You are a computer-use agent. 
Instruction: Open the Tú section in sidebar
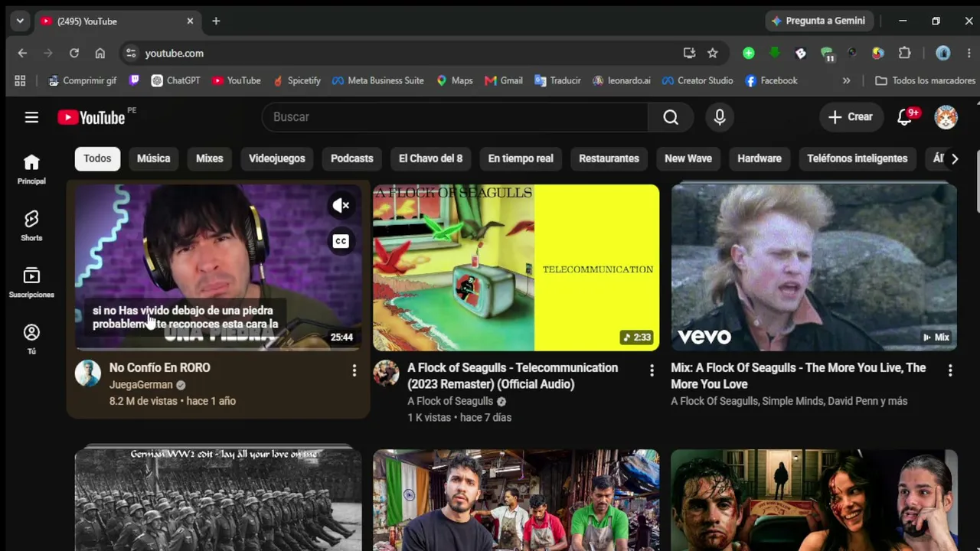click(x=31, y=339)
